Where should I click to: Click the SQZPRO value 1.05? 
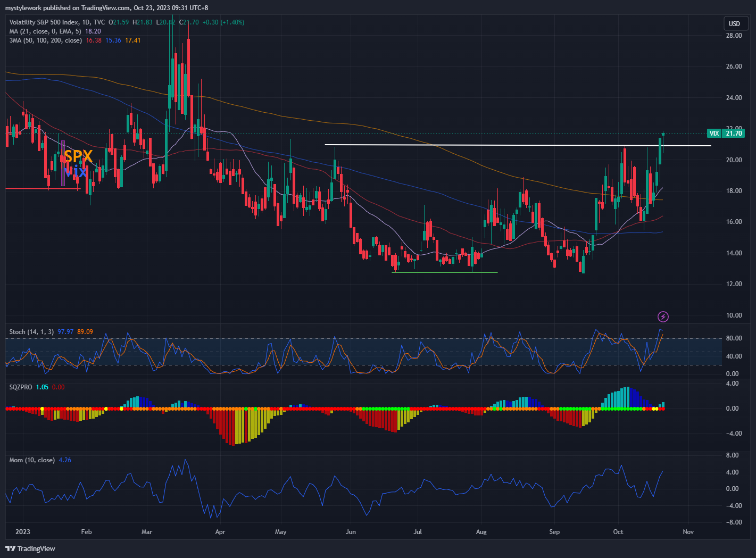click(42, 387)
